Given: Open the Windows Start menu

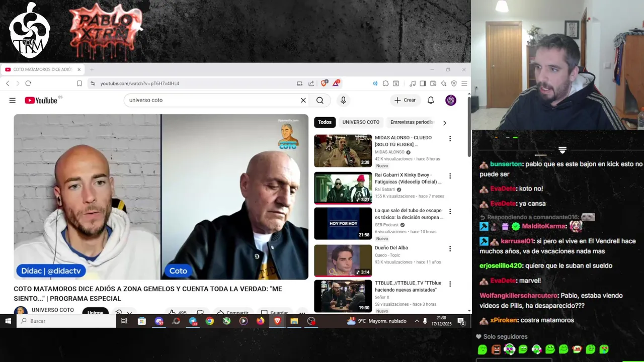Looking at the screenshot, I should click(8, 321).
